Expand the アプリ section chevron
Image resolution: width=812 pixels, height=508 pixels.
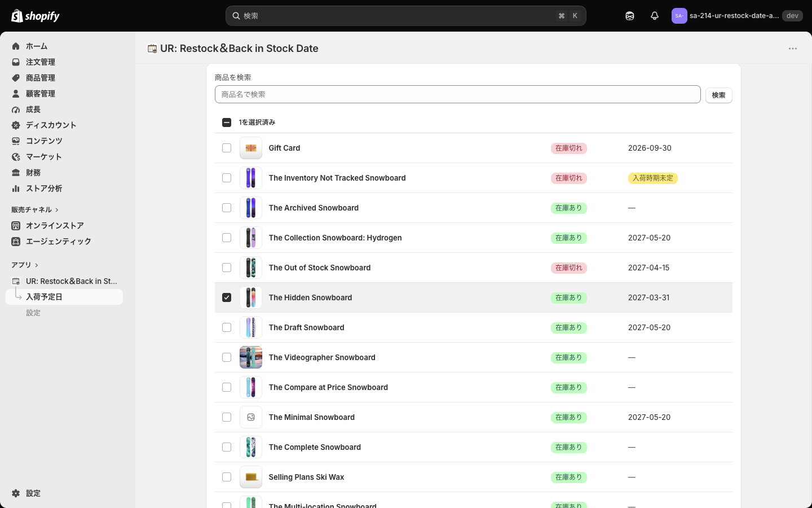(37, 265)
